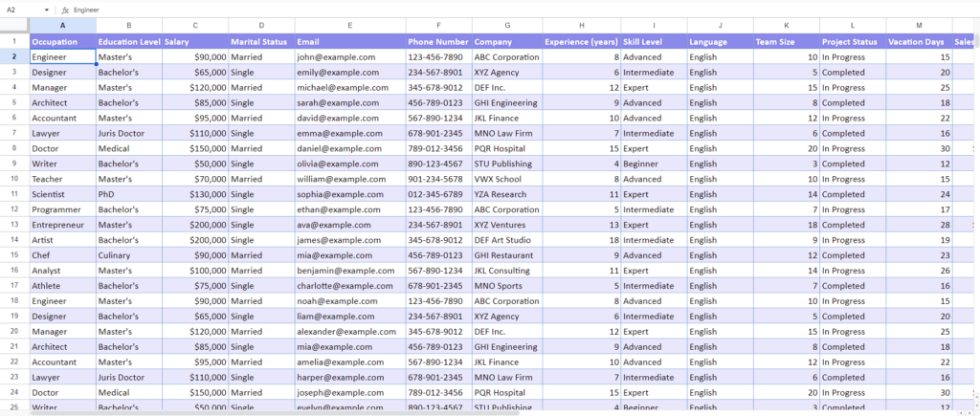Click the Email header cell

tap(350, 42)
